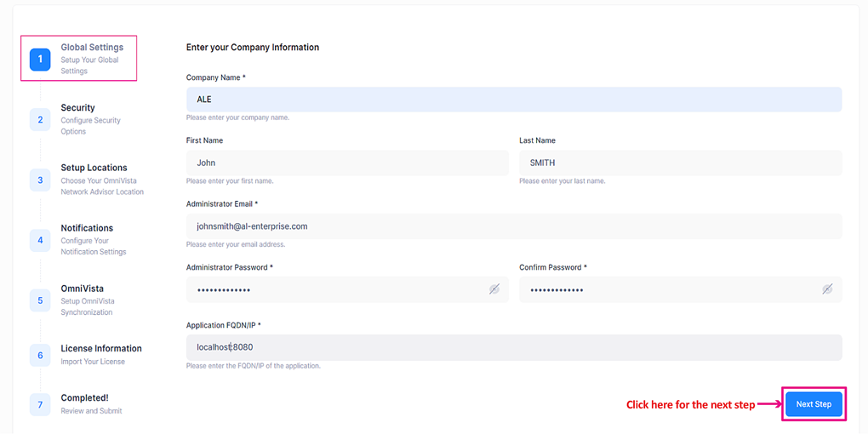This screenshot has width=868, height=434.
Task: Click step 2 Security number icon
Action: click(40, 119)
